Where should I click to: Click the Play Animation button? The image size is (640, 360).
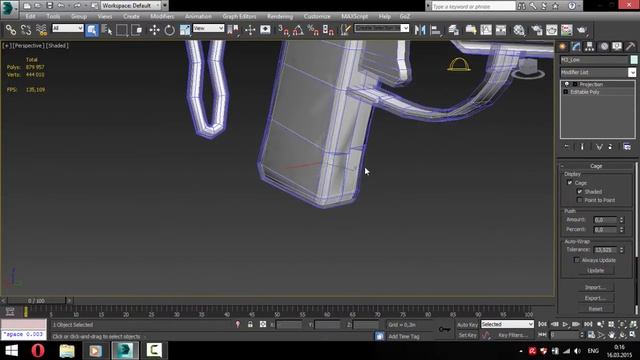click(565, 324)
